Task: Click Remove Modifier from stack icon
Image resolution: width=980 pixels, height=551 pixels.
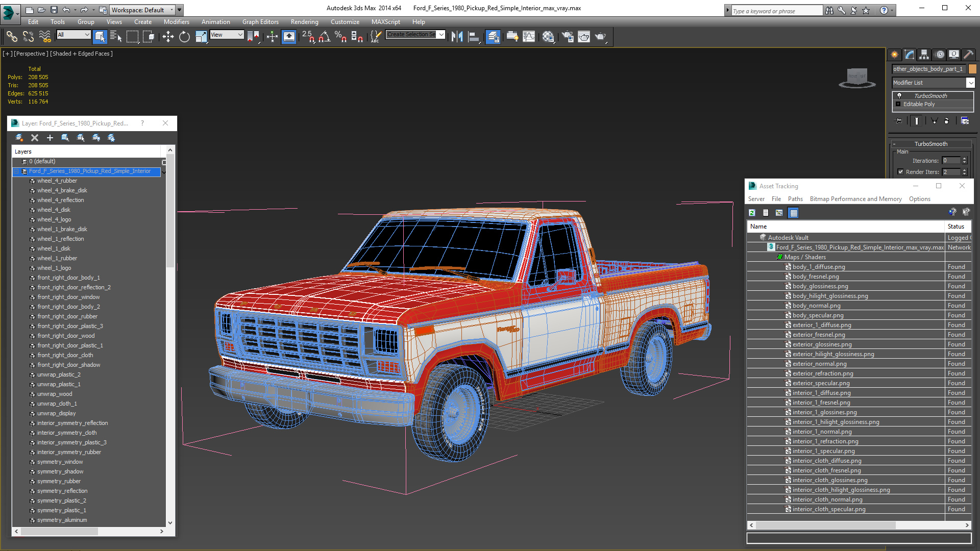Action: click(x=947, y=121)
